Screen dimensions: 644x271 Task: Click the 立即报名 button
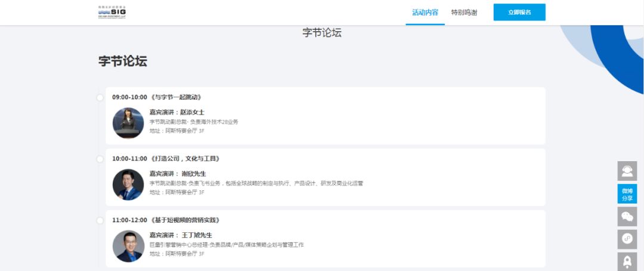click(519, 13)
